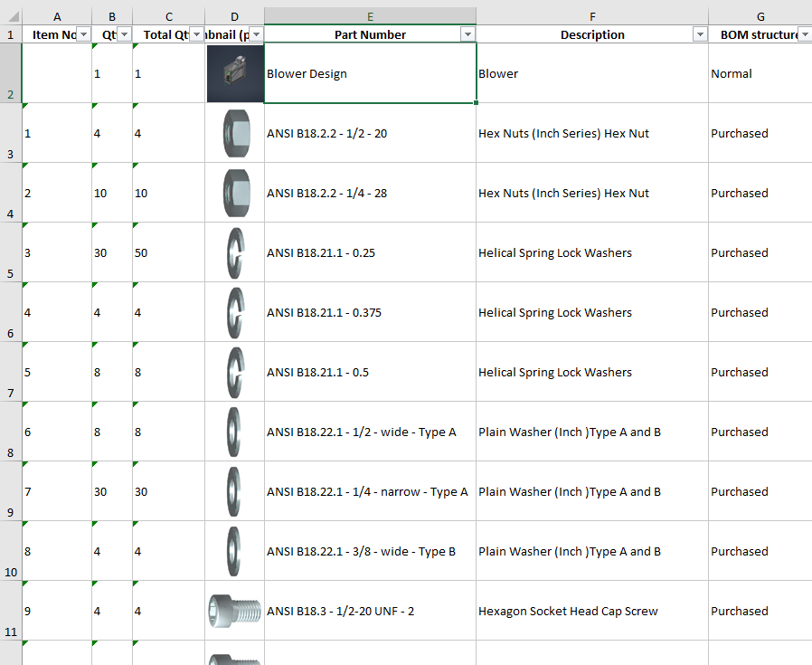The height and width of the screenshot is (665, 812).
Task: Open the Item No. filter dropdown
Action: pos(83,34)
